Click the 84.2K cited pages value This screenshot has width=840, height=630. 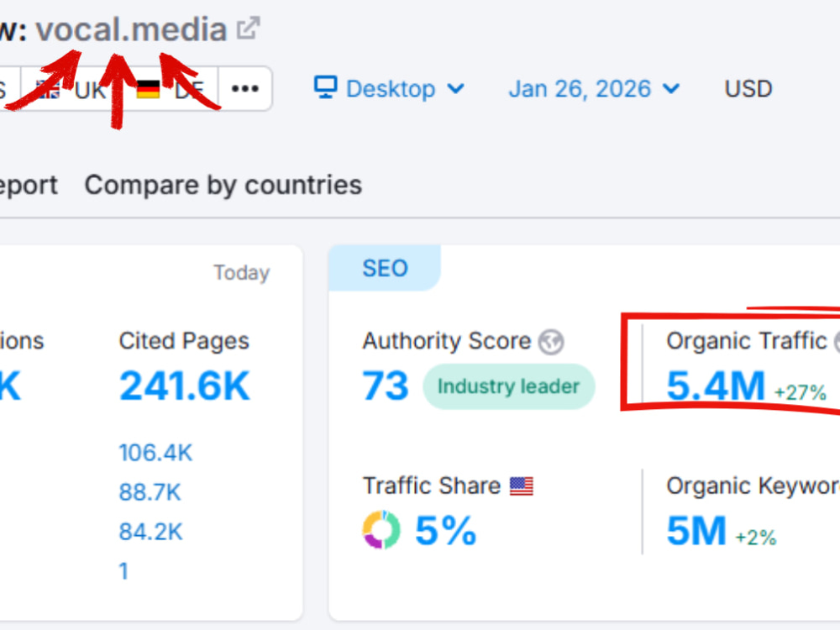150,532
